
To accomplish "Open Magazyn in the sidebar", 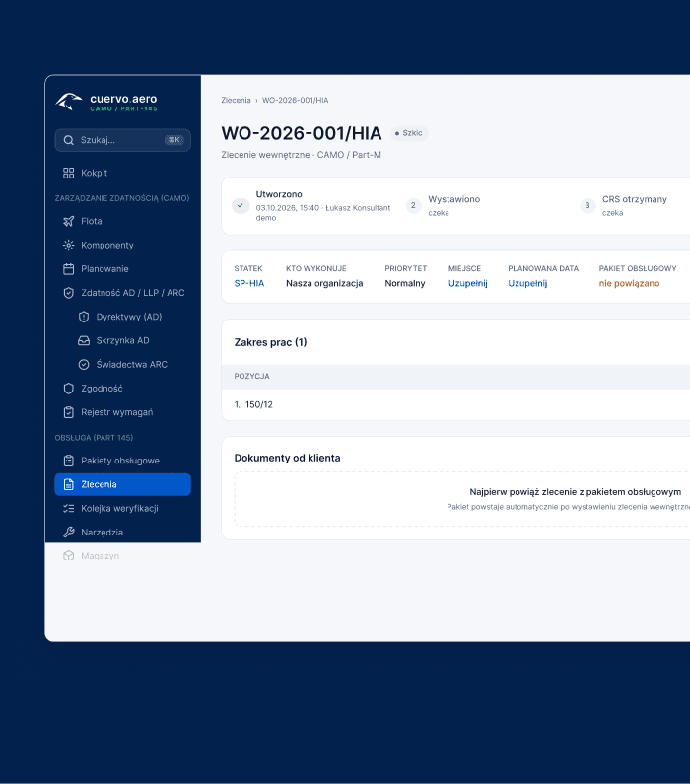I will 122,556.
